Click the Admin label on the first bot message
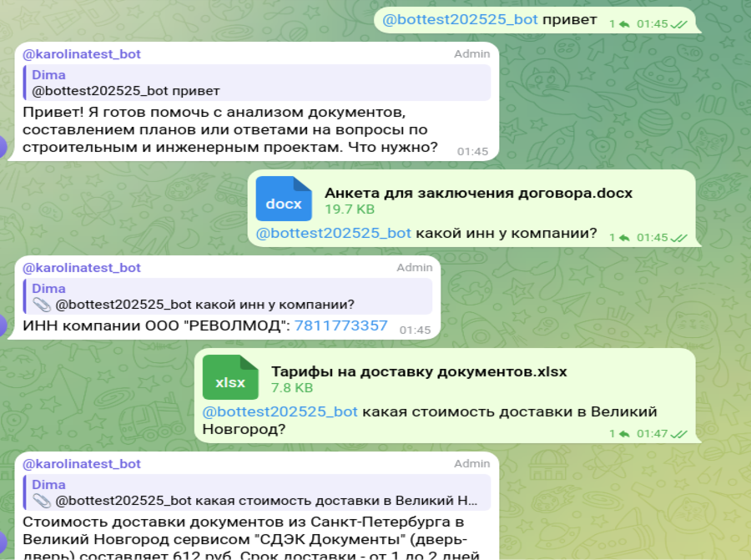 (471, 53)
